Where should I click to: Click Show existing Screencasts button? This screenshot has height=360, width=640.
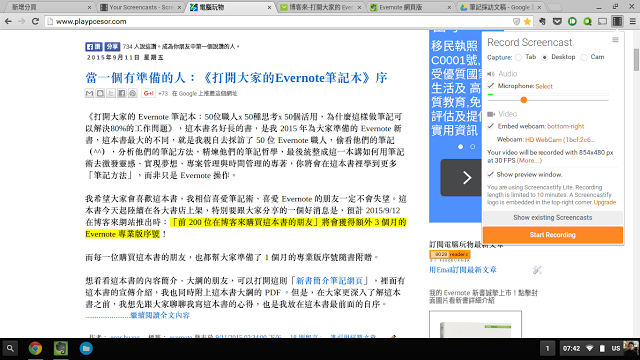(553, 218)
